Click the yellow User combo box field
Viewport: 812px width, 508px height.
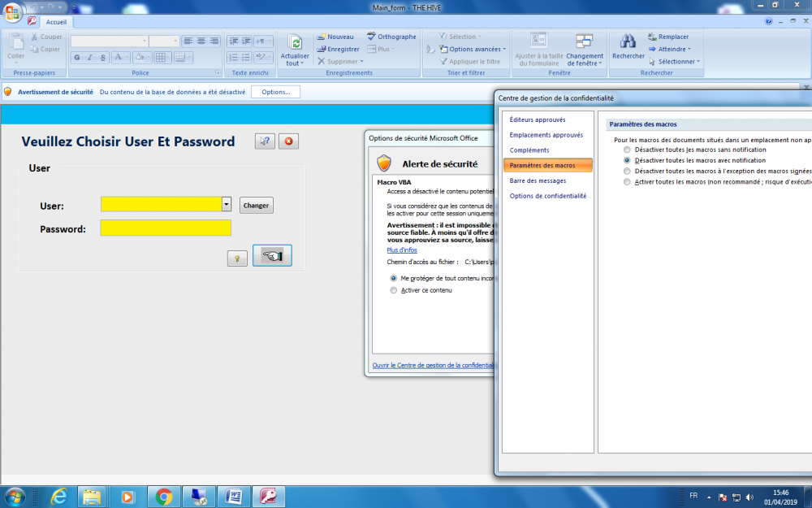pyautogui.click(x=162, y=204)
